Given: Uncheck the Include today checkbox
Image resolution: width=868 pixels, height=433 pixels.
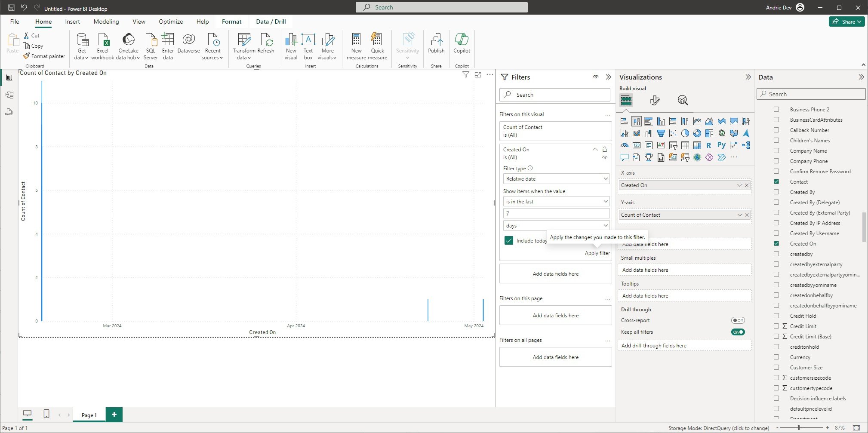Looking at the screenshot, I should point(509,241).
